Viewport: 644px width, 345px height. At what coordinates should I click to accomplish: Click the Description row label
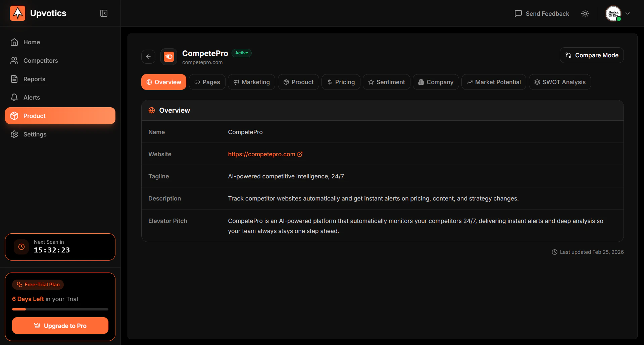(164, 198)
